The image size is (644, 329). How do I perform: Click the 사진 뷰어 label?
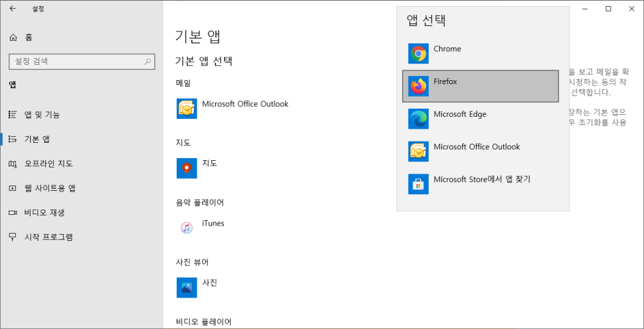point(191,262)
